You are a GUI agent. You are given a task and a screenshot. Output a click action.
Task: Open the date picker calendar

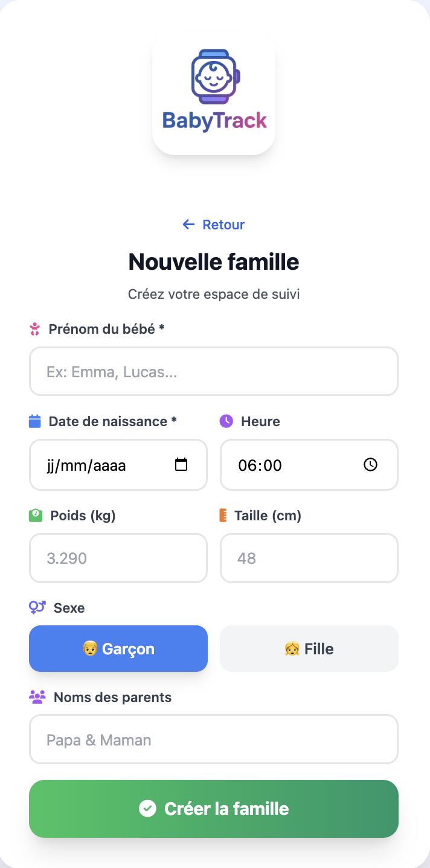181,465
